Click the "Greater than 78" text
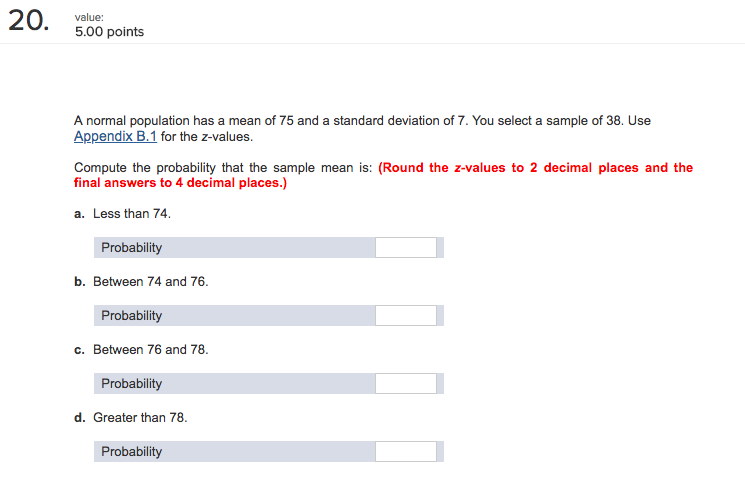 140,417
